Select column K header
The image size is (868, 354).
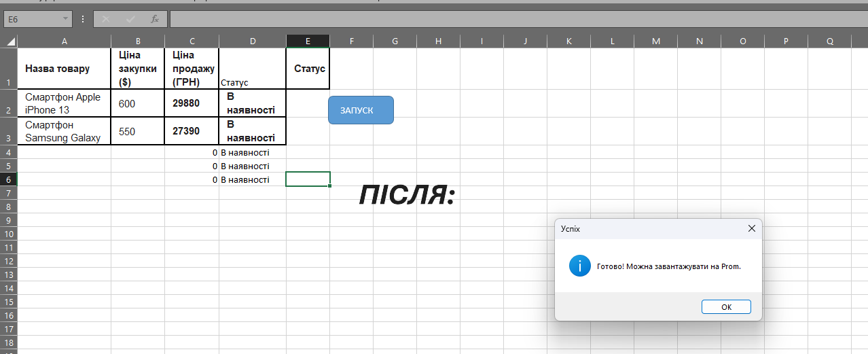pyautogui.click(x=569, y=41)
